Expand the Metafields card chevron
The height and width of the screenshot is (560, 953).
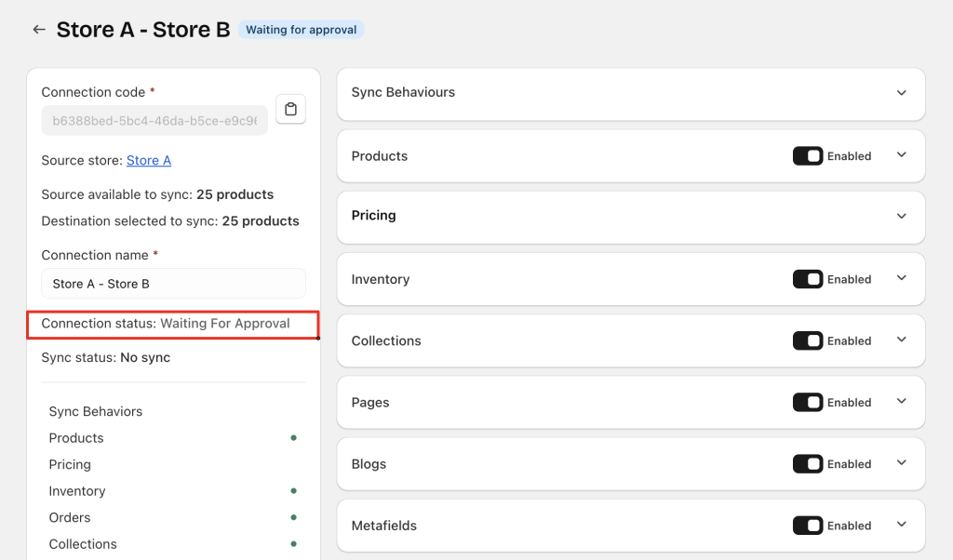click(x=901, y=525)
